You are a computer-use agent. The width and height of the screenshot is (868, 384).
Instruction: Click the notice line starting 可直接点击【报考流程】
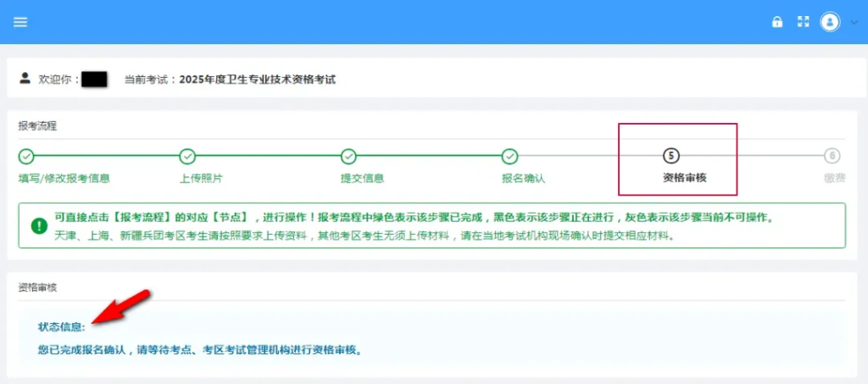click(x=414, y=218)
